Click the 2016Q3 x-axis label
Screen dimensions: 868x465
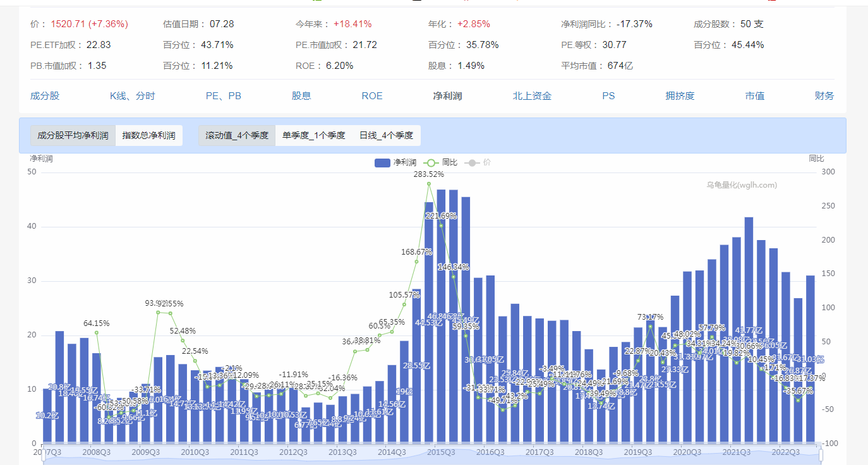coord(490,452)
